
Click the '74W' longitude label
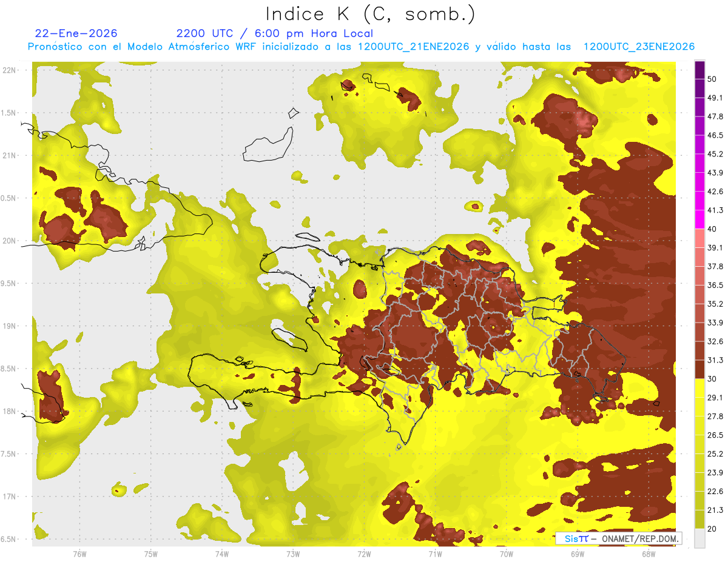221,554
